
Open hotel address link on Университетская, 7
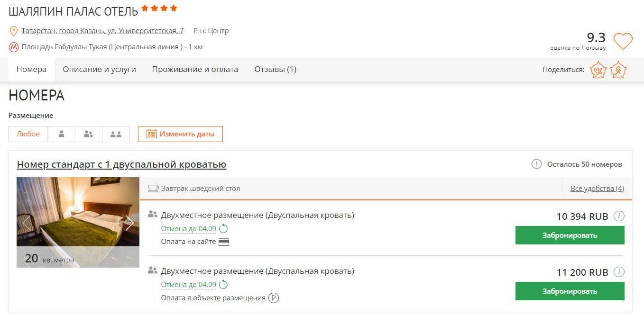[102, 31]
